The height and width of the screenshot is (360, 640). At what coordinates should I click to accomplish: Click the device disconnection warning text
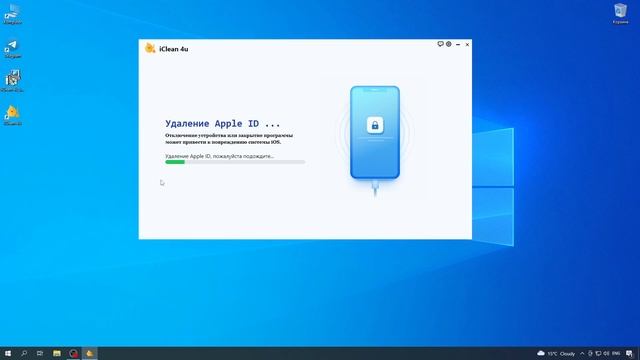click(x=229, y=138)
